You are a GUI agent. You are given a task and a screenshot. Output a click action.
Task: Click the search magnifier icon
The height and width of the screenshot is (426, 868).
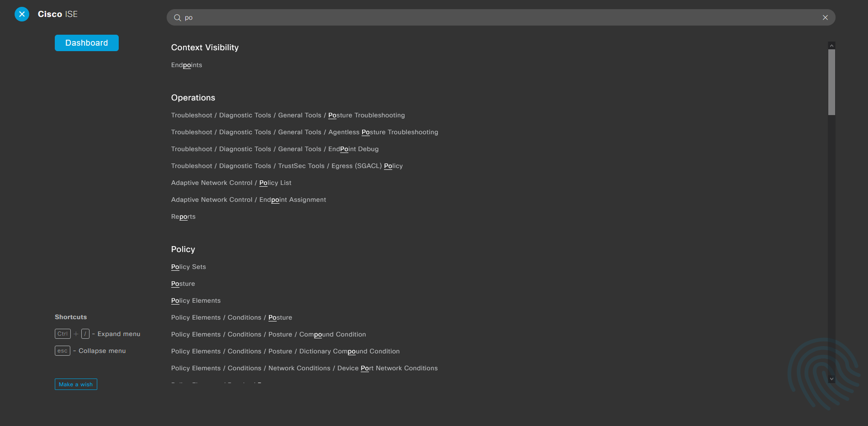pyautogui.click(x=178, y=18)
